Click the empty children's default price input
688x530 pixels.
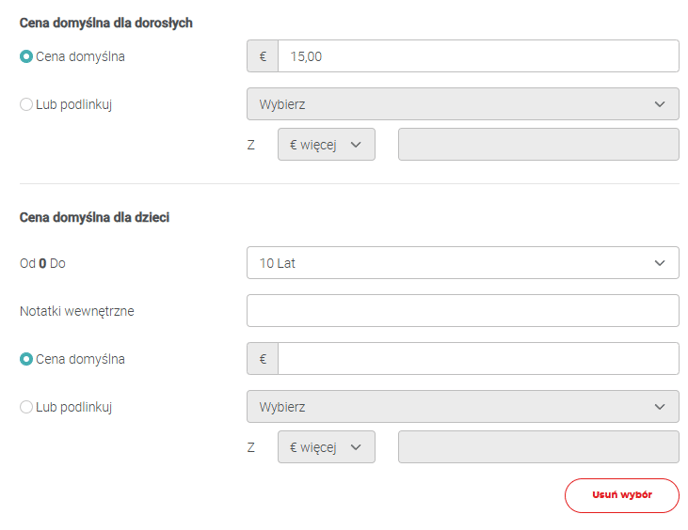pos(478,359)
